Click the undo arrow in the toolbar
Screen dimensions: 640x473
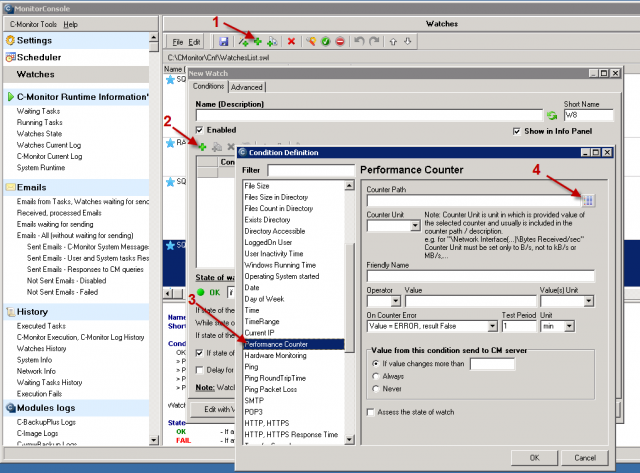359,41
